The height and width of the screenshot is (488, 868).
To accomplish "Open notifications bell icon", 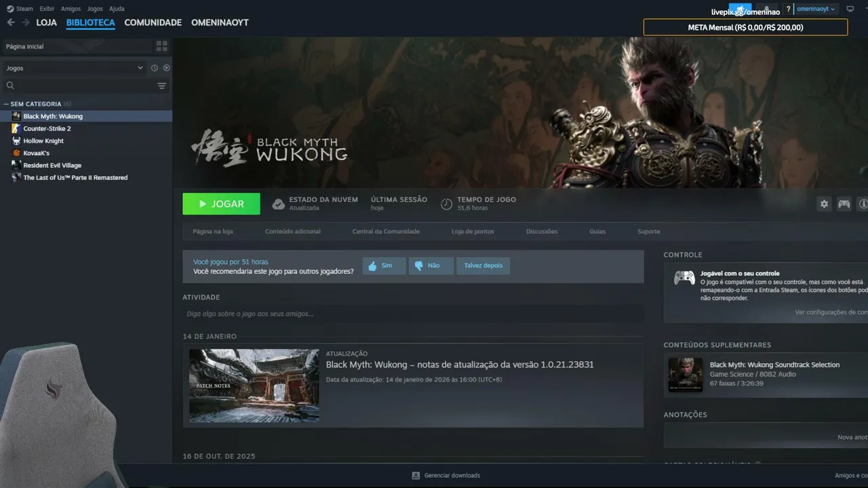I will point(766,9).
